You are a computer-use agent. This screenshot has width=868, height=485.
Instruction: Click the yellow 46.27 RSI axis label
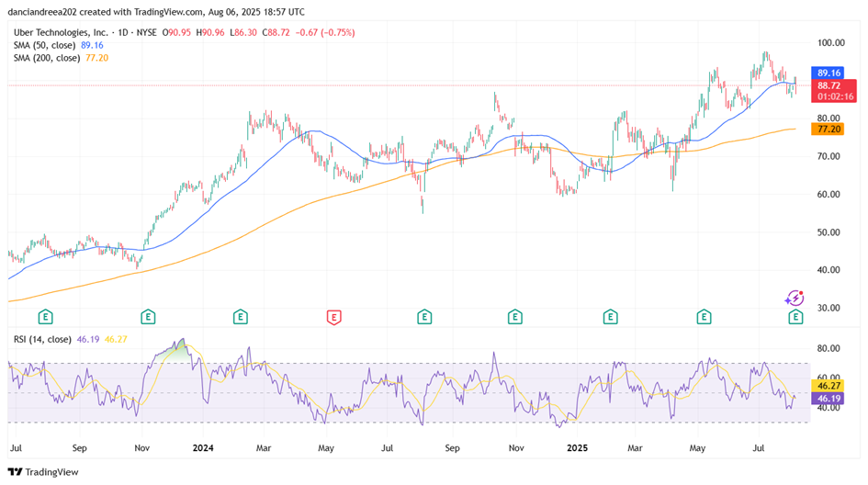pyautogui.click(x=829, y=386)
